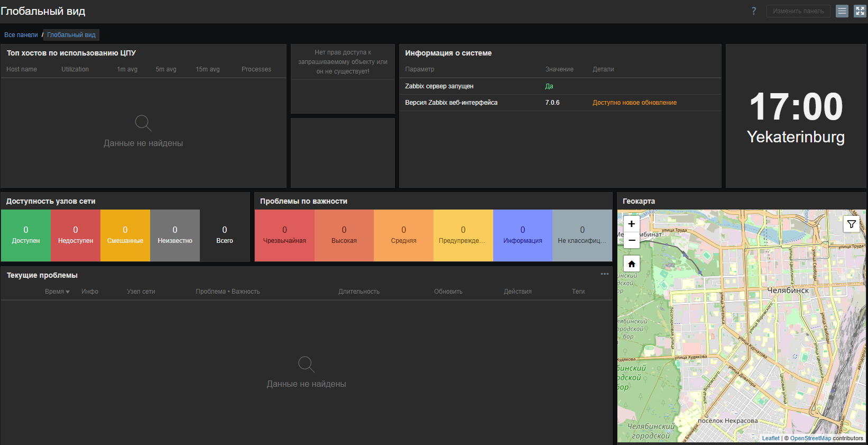
Task: Click the help question mark icon
Action: 754,11
